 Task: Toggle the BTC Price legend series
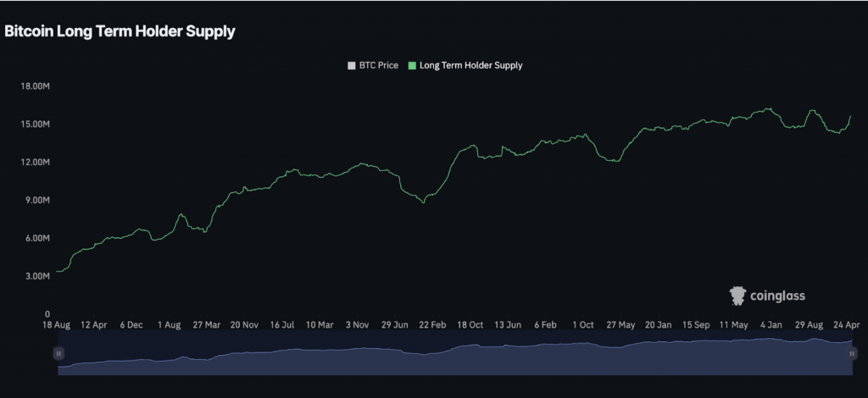[373, 65]
